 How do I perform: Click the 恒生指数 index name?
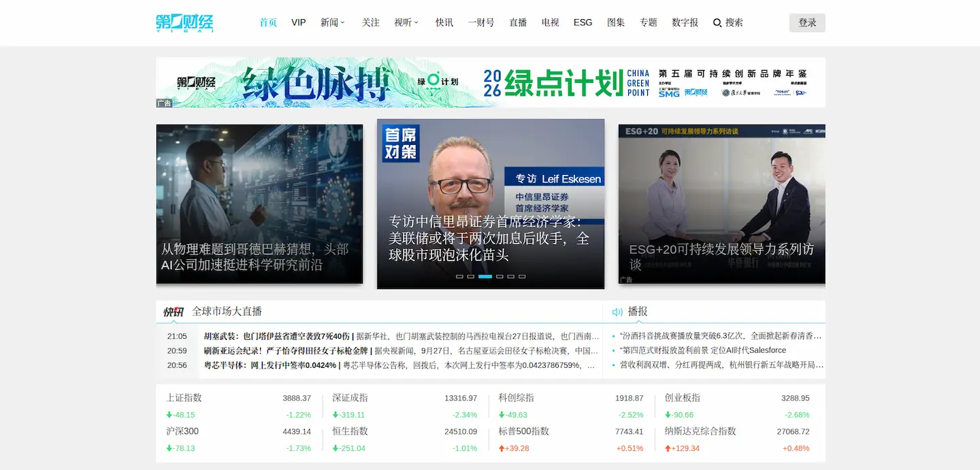coord(350,431)
